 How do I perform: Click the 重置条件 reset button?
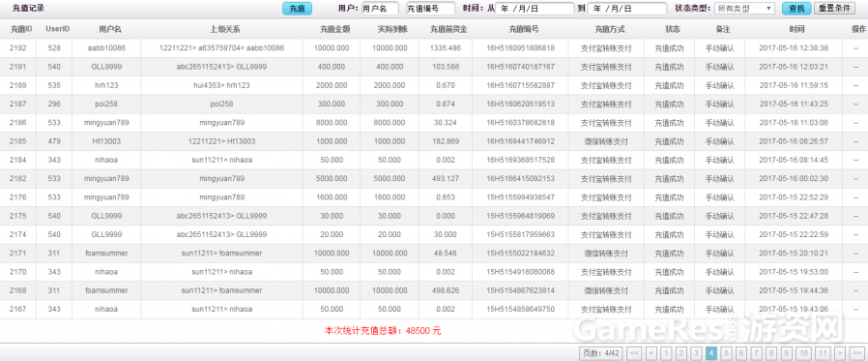pyautogui.click(x=834, y=9)
